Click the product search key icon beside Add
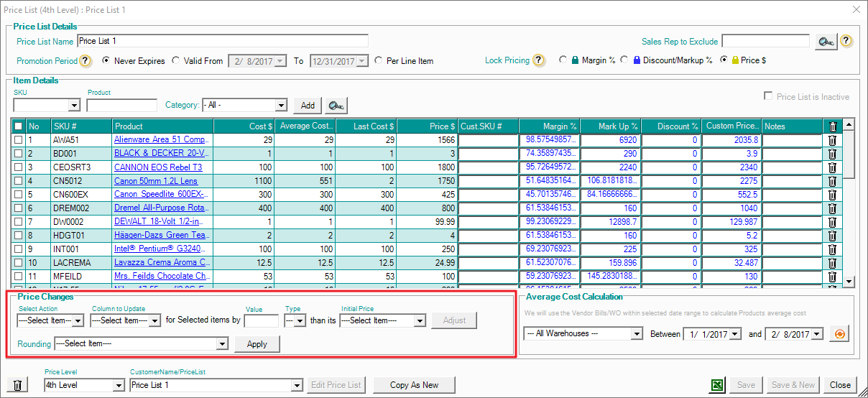Screen dimensions: 868x398 (334, 106)
